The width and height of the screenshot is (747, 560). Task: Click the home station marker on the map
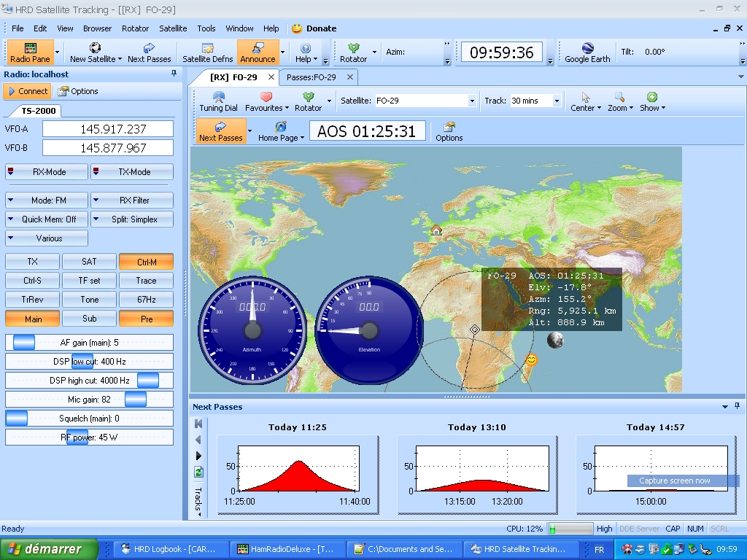[436, 230]
